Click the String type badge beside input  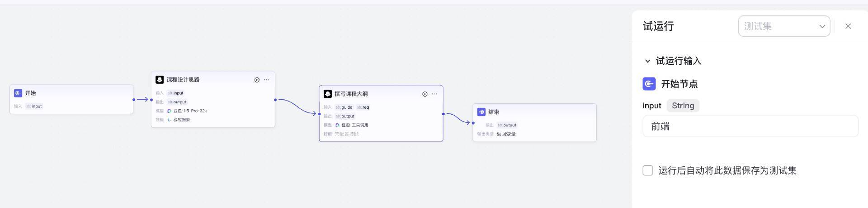(683, 106)
